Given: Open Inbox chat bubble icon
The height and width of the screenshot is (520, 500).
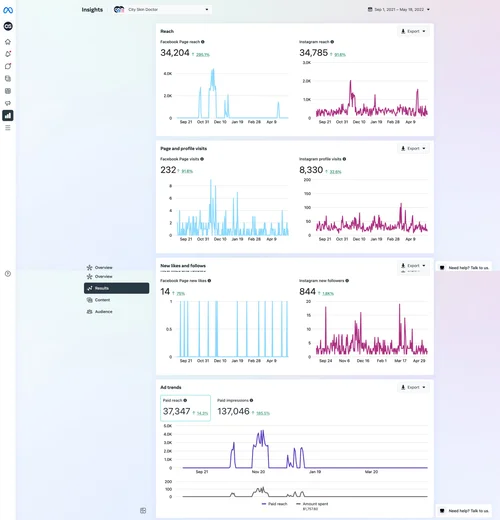Looking at the screenshot, I should point(8,66).
